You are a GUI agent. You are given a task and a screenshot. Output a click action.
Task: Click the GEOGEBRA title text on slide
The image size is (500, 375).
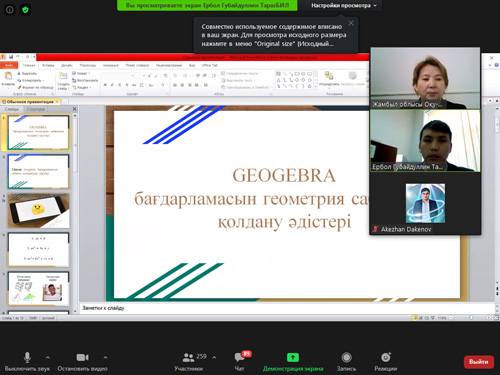click(284, 175)
